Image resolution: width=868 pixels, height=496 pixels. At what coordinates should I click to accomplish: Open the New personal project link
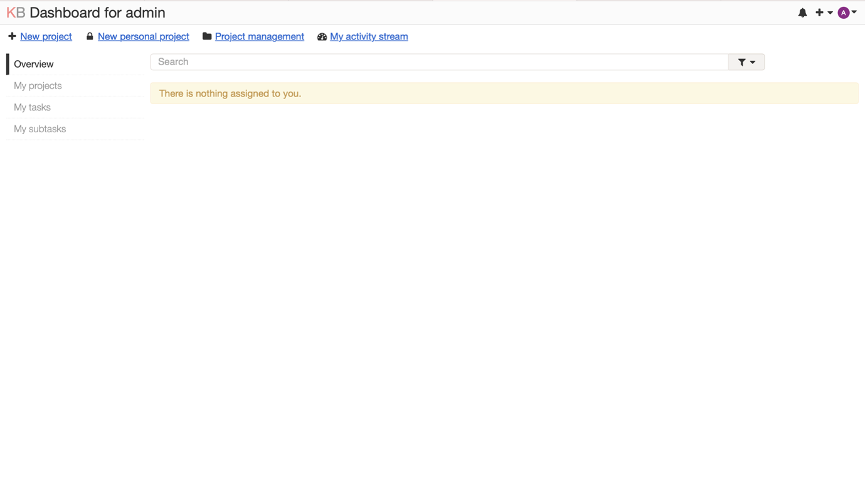coord(144,36)
